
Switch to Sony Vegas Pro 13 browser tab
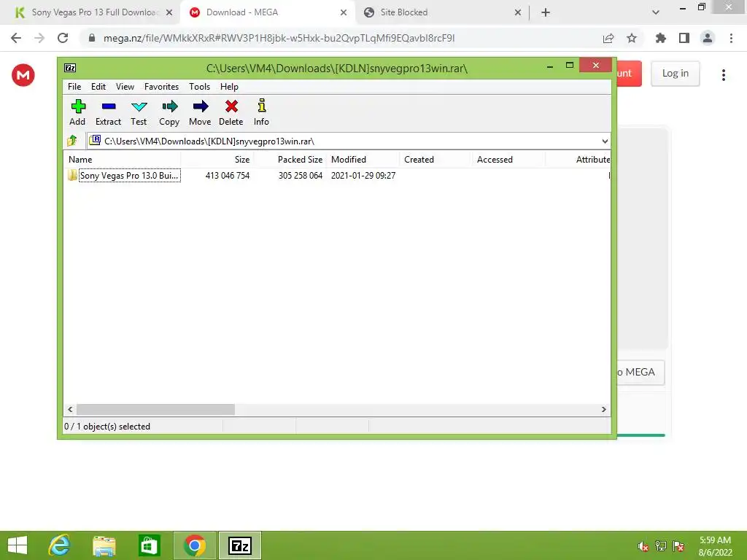[90, 12]
